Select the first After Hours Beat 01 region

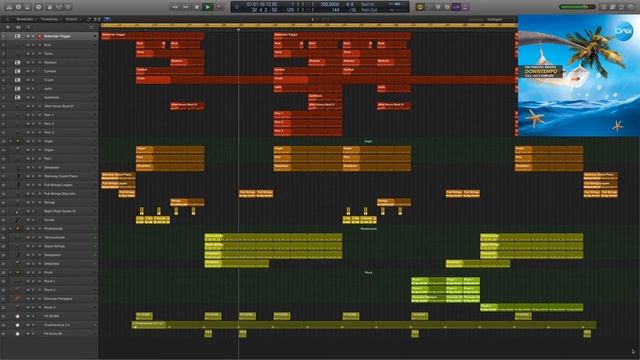pyautogui.click(x=187, y=106)
